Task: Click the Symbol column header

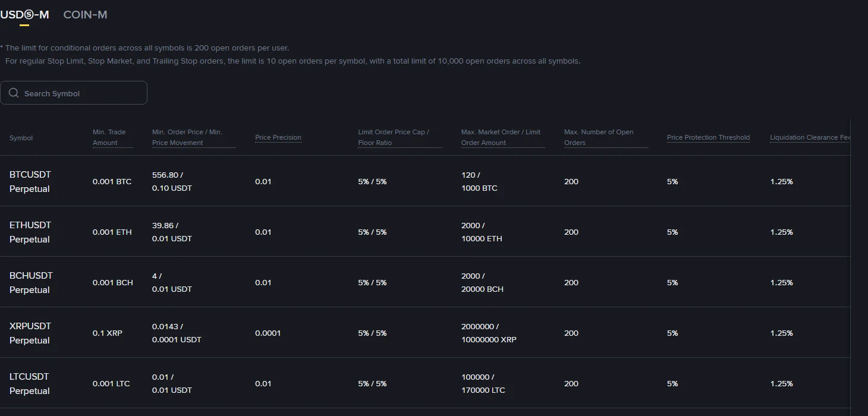Action: click(x=21, y=138)
